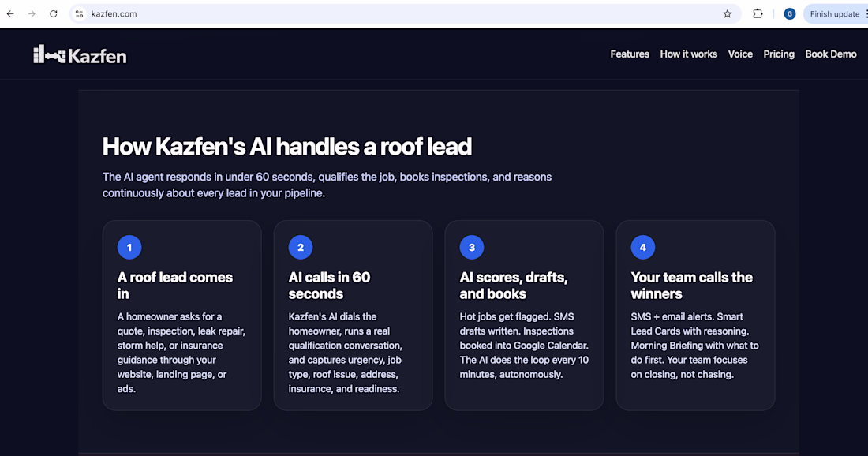This screenshot has width=868, height=456.
Task: Open the Voice nav link
Action: (x=740, y=54)
